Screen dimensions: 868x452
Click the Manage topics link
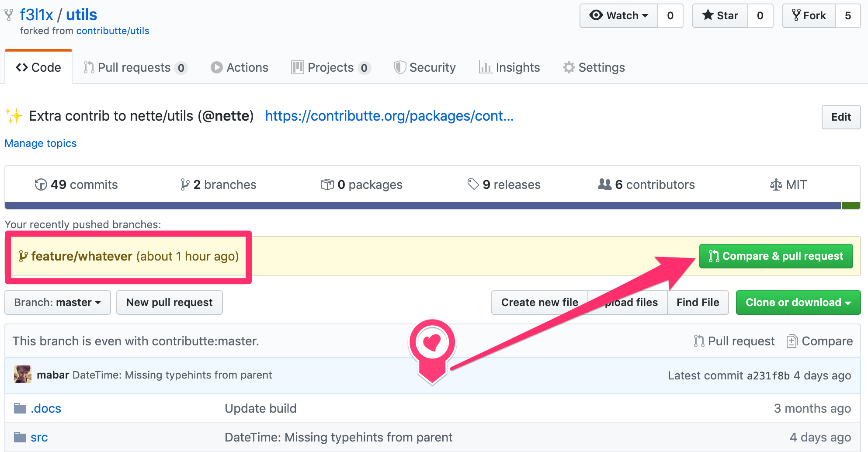[x=41, y=143]
